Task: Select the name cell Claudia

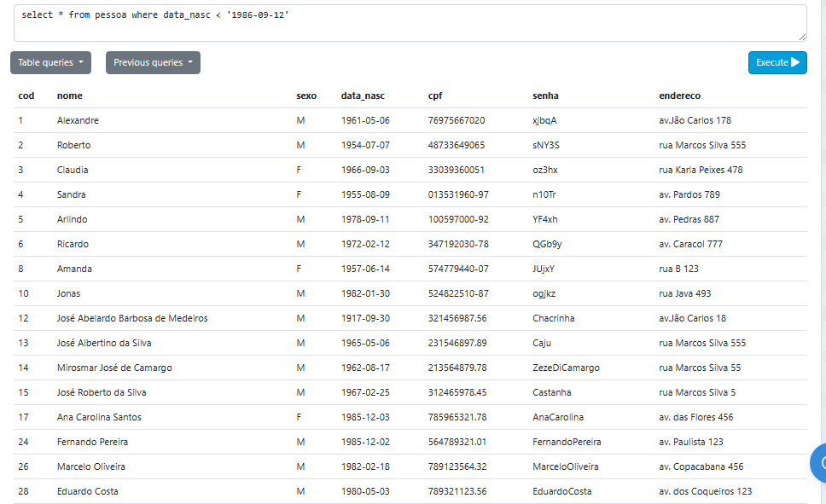Action: click(x=73, y=170)
